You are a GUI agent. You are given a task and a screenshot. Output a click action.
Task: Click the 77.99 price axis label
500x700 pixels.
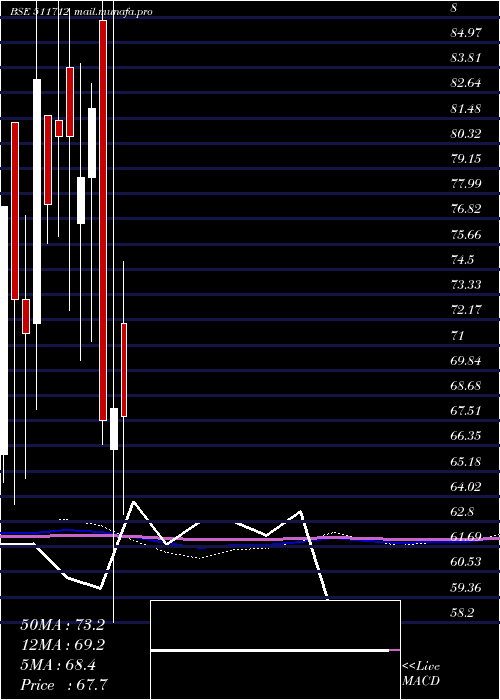[466, 183]
